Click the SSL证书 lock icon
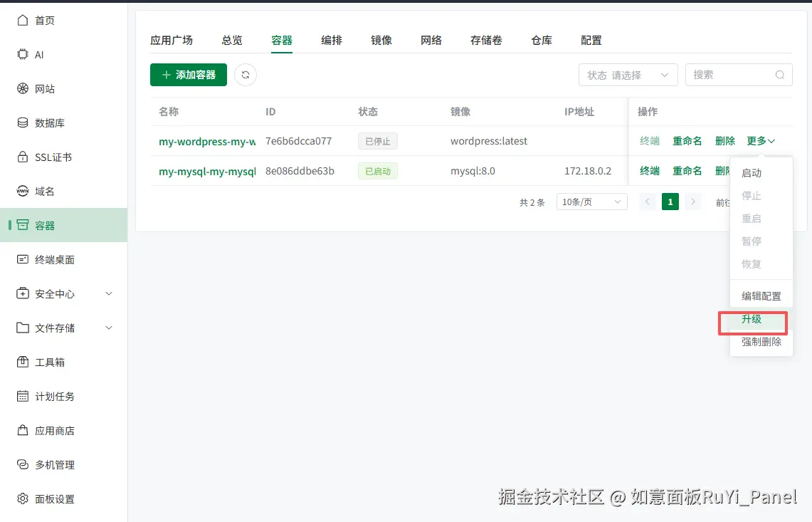 pos(23,157)
